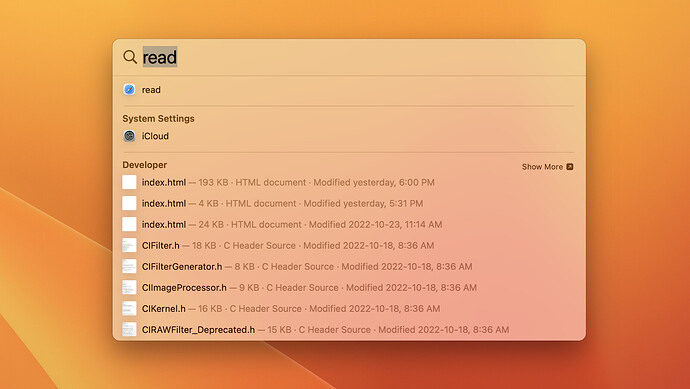Click the Safari compass icon beside read
The height and width of the screenshot is (389, 690).
point(129,90)
